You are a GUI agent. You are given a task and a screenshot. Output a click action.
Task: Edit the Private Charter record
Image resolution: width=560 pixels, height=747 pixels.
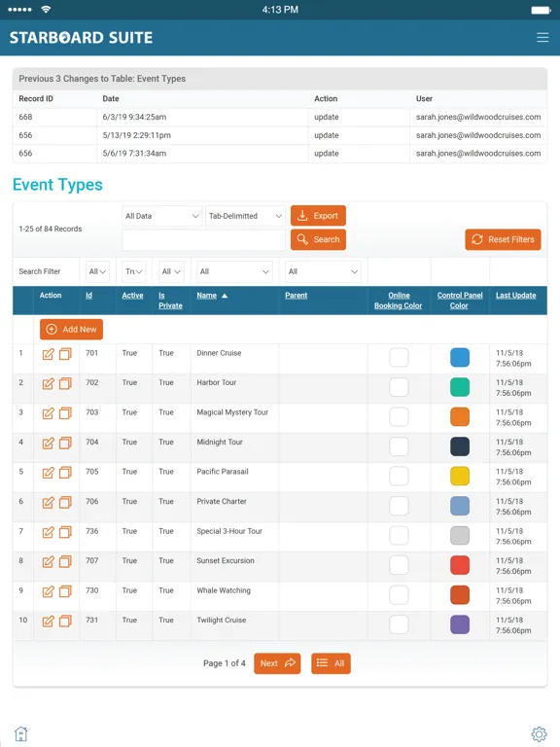click(x=48, y=502)
